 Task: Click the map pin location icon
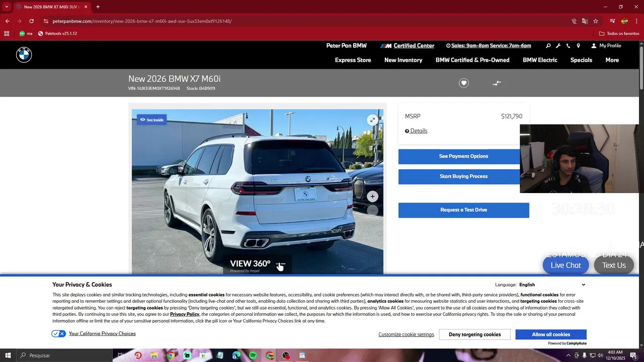pos(578,46)
